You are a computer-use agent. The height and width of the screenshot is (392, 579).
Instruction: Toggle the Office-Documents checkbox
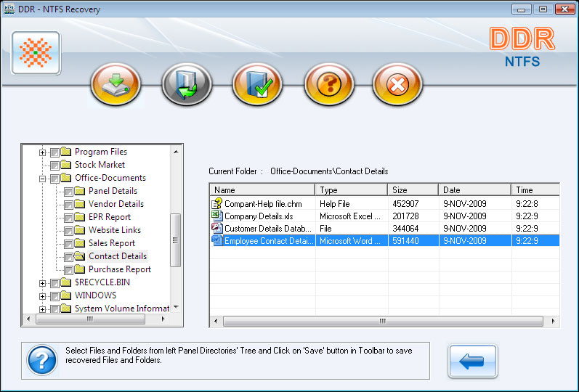pyautogui.click(x=54, y=179)
